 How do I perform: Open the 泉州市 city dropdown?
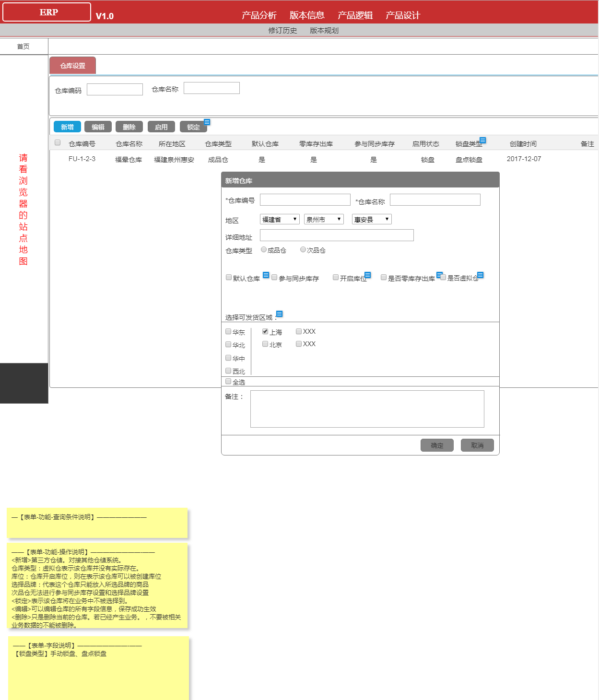pos(324,219)
